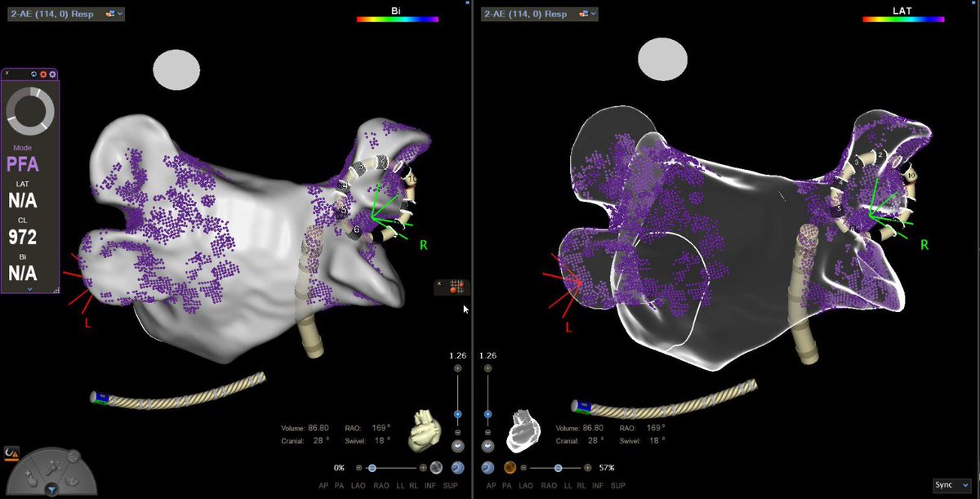This screenshot has width=980, height=499.
Task: Click the circular ring indicator in the PFA panel
Action: pyautogui.click(x=30, y=111)
